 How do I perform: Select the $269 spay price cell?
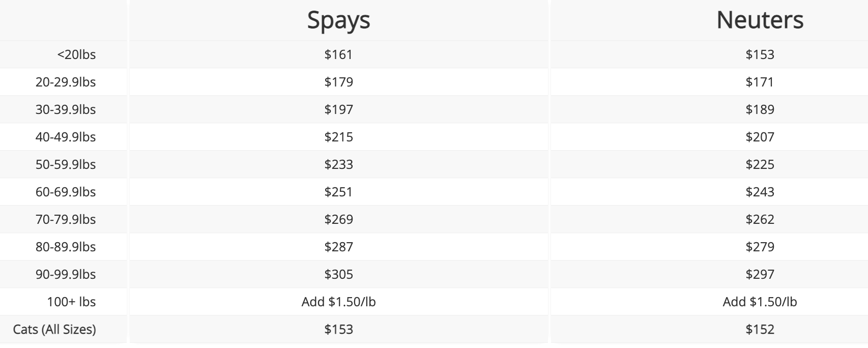(x=338, y=219)
